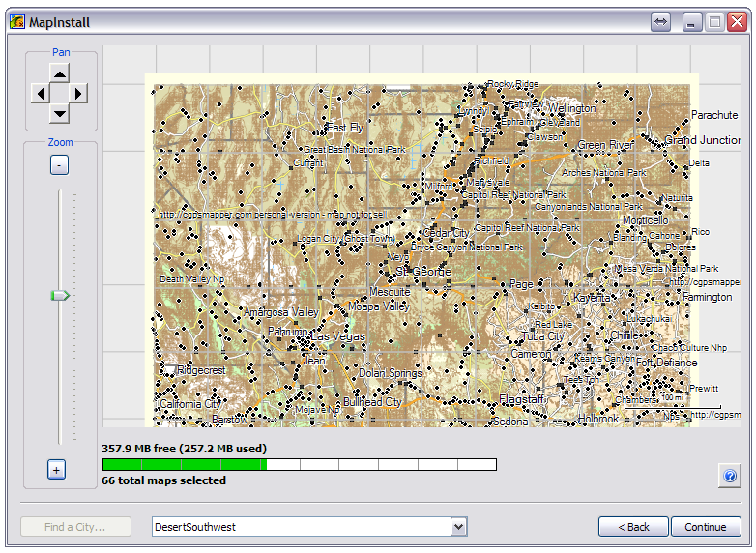Open help with the question mark icon
The height and width of the screenshot is (553, 756).
pos(730,476)
